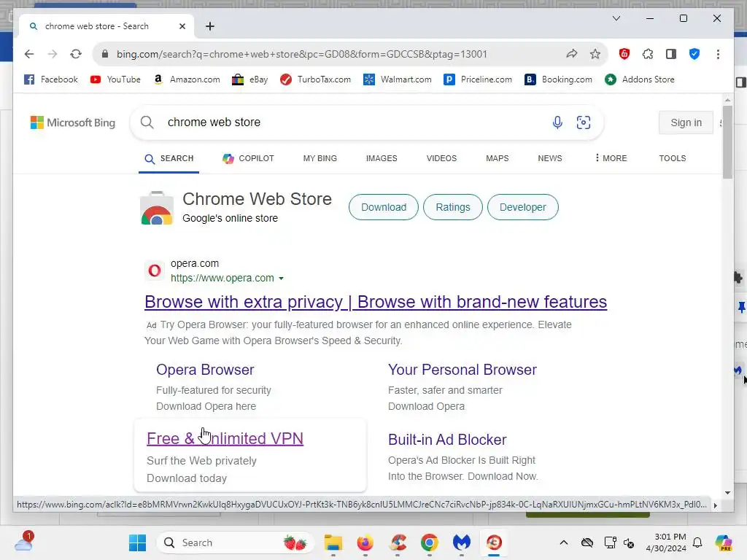
Task: Switch to the IMAGES tab
Action: [x=382, y=158]
